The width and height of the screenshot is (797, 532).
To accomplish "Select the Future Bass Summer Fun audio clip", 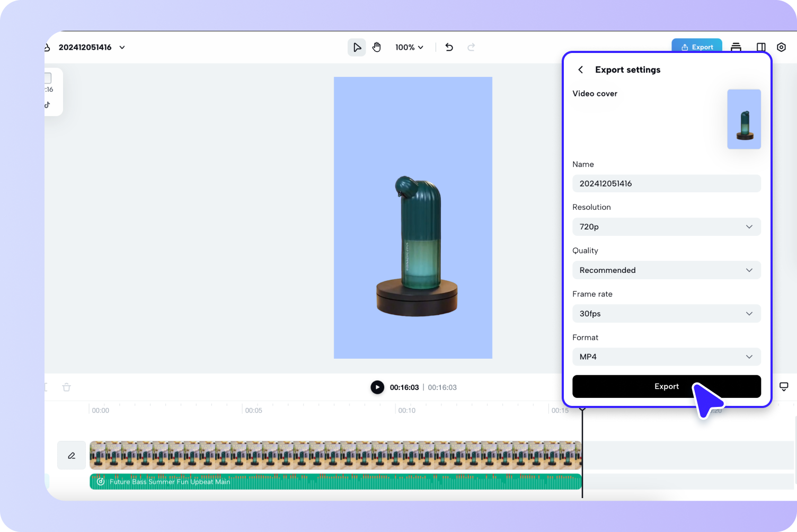I will tap(336, 482).
